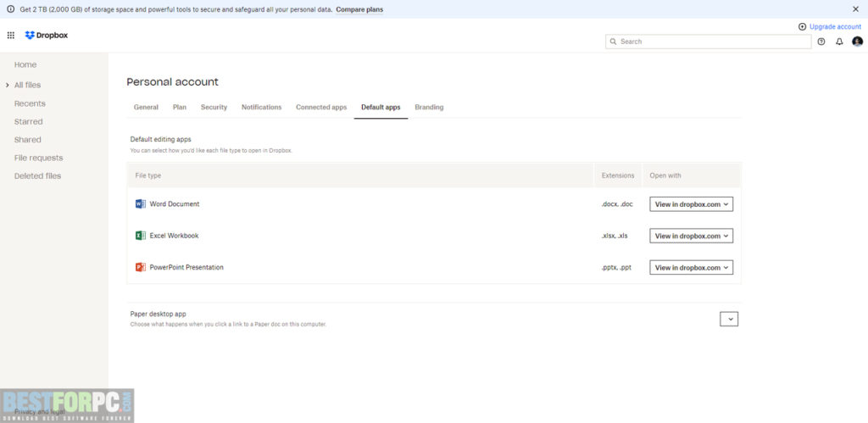Click the Upgrade account link

pos(835,26)
